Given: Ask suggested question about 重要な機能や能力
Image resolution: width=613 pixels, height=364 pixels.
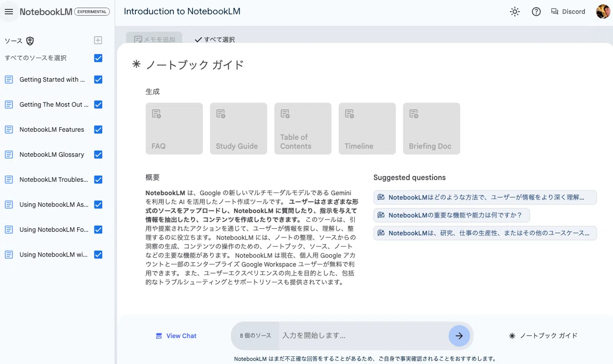Looking at the screenshot, I should [x=452, y=215].
